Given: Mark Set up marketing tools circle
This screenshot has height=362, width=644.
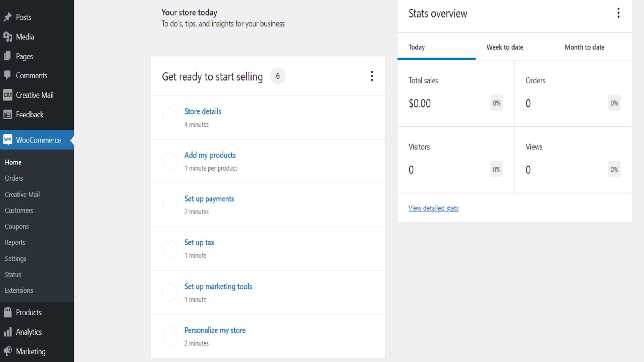Looking at the screenshot, I should [170, 292].
